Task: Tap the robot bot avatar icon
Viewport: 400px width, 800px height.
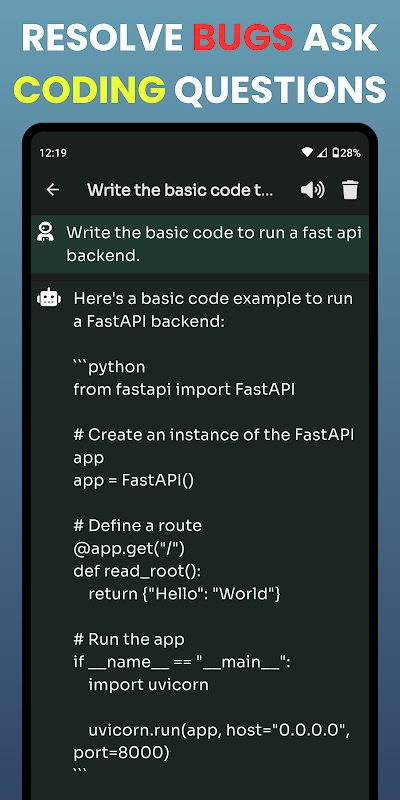Action: [49, 298]
